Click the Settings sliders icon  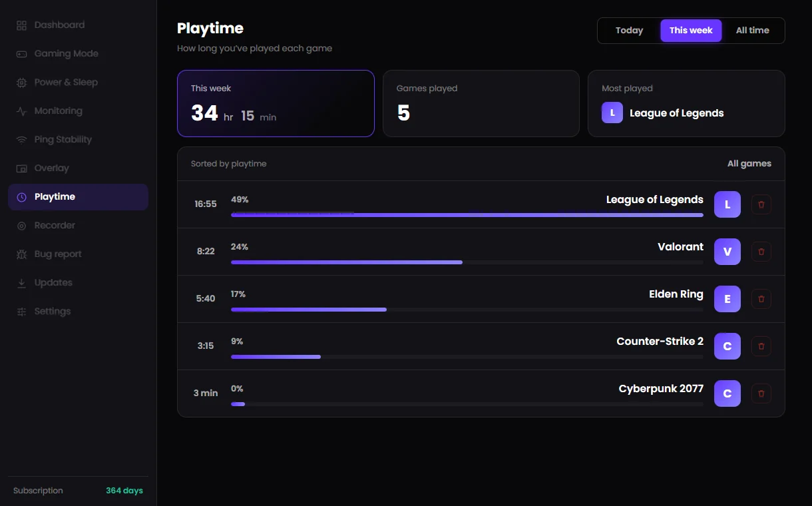(x=21, y=312)
